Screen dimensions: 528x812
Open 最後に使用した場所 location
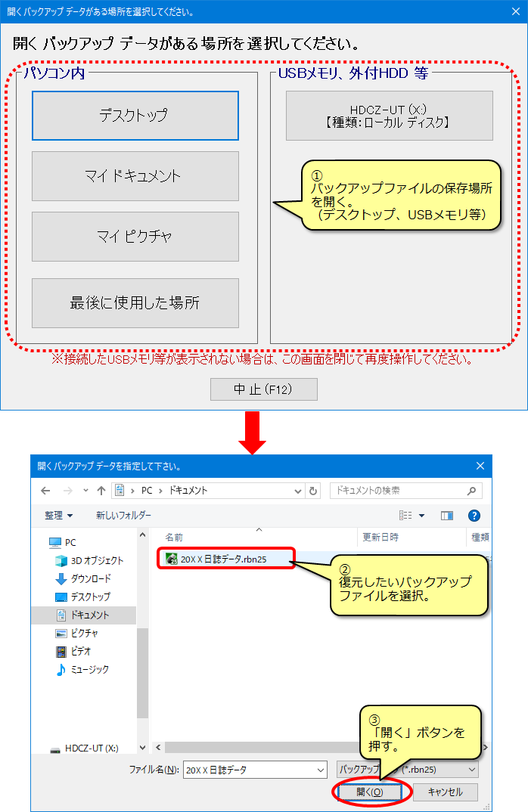click(x=135, y=303)
